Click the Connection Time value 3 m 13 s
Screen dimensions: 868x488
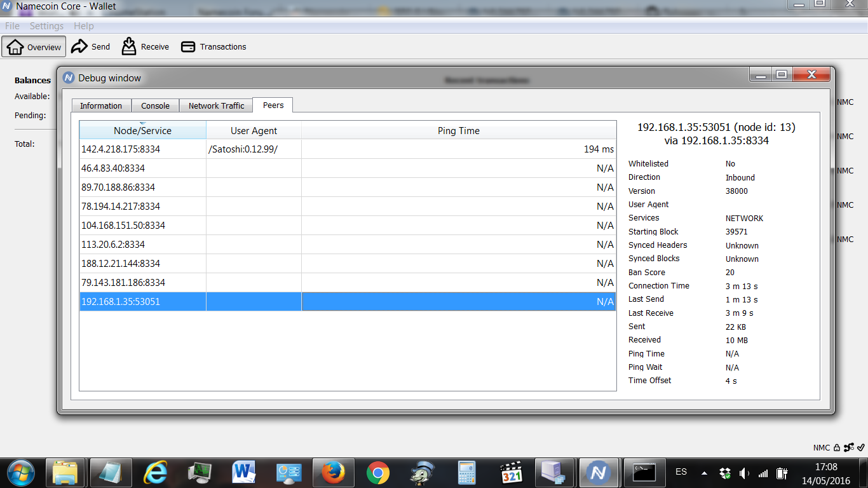(x=742, y=287)
